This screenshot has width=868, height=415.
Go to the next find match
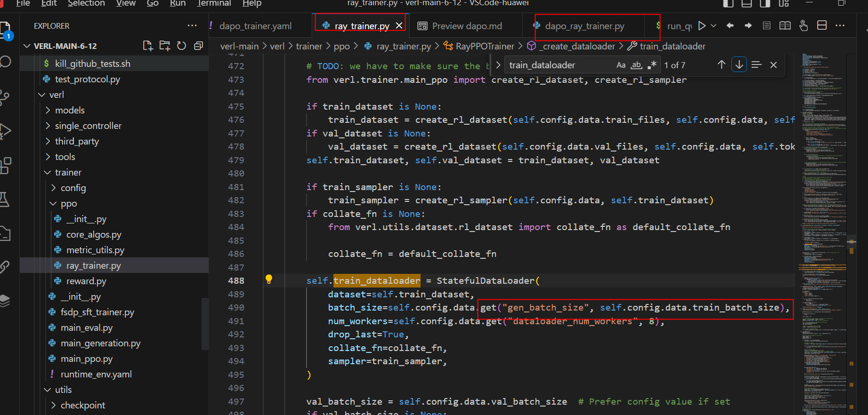(x=739, y=65)
